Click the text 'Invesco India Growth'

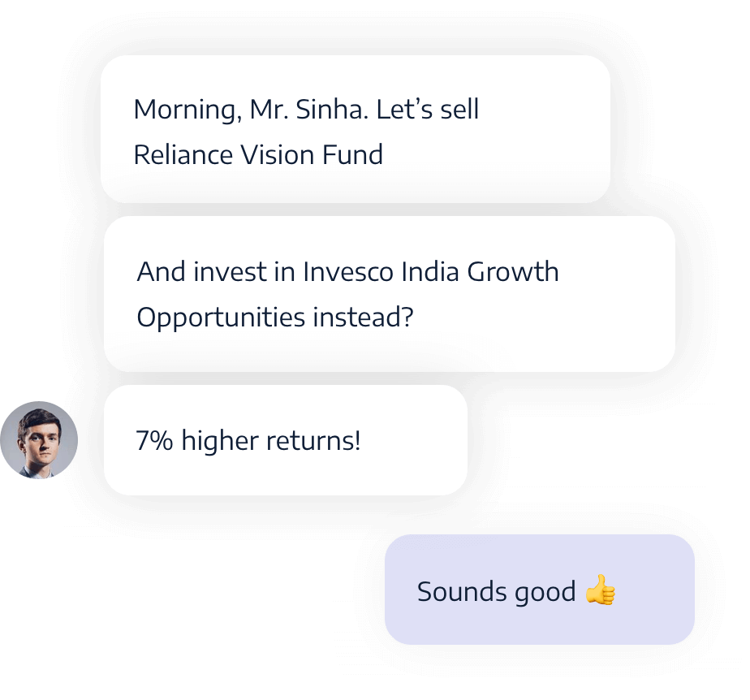point(431,272)
